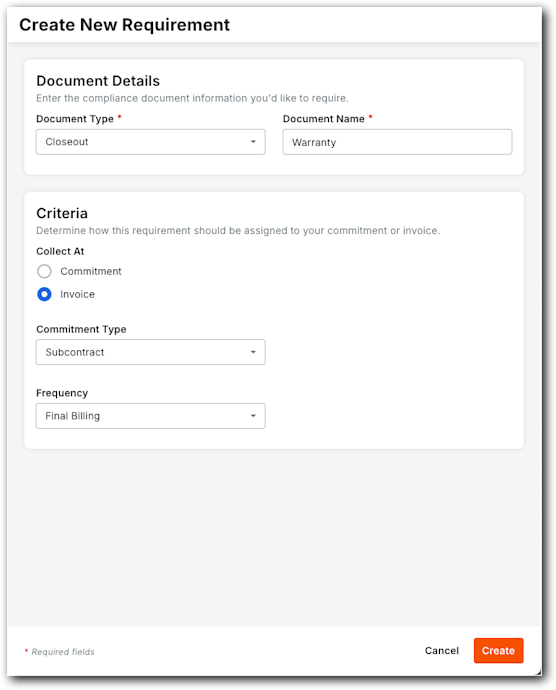The image size is (556, 690).
Task: Click the orange Create button
Action: point(498,650)
